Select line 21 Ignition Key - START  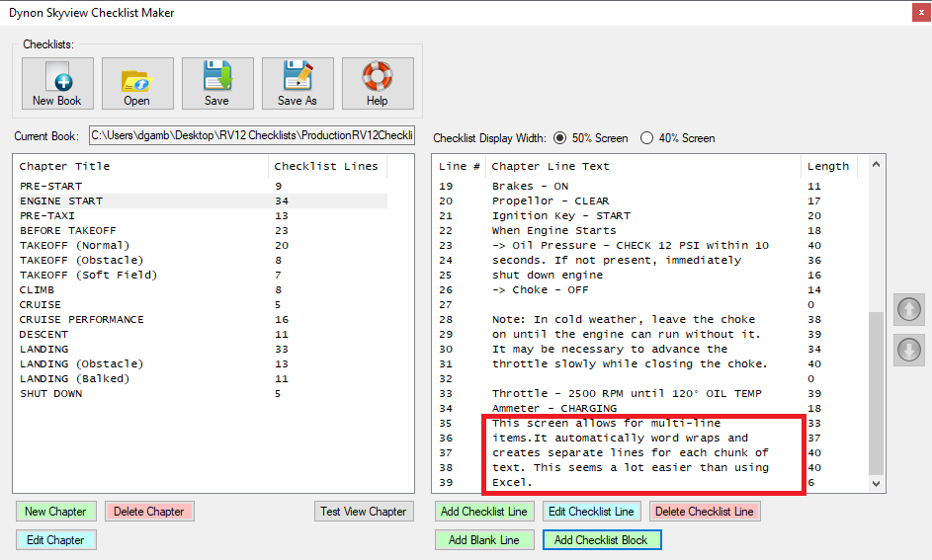point(647,215)
